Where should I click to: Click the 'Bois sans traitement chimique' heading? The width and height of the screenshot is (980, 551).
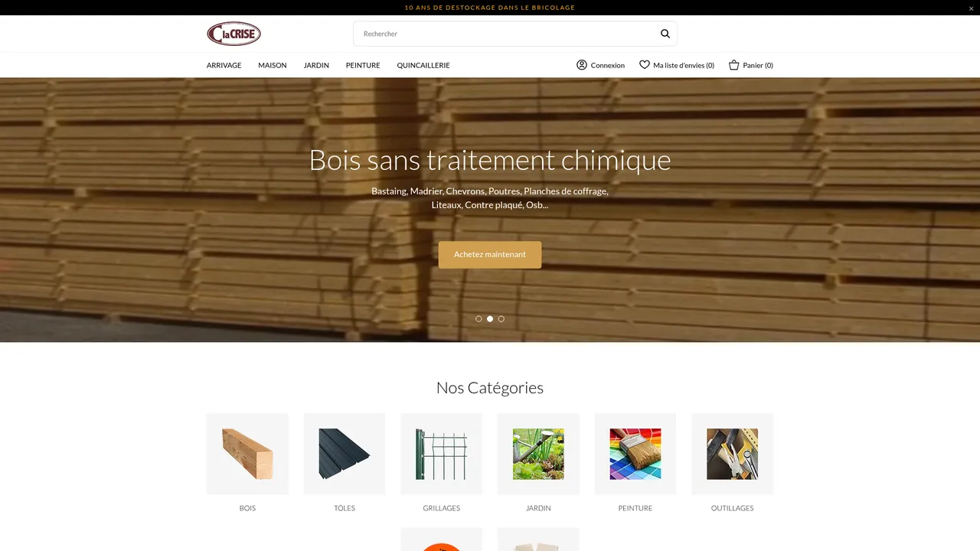[x=490, y=160]
